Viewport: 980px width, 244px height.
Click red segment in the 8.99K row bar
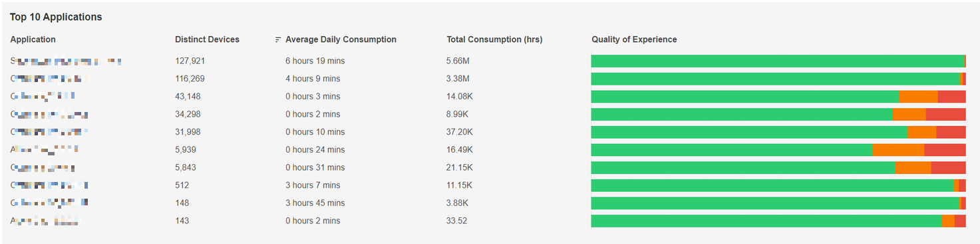pyautogui.click(x=945, y=115)
